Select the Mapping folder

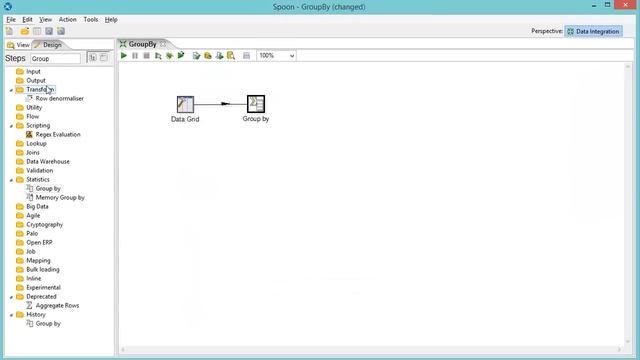(x=38, y=260)
